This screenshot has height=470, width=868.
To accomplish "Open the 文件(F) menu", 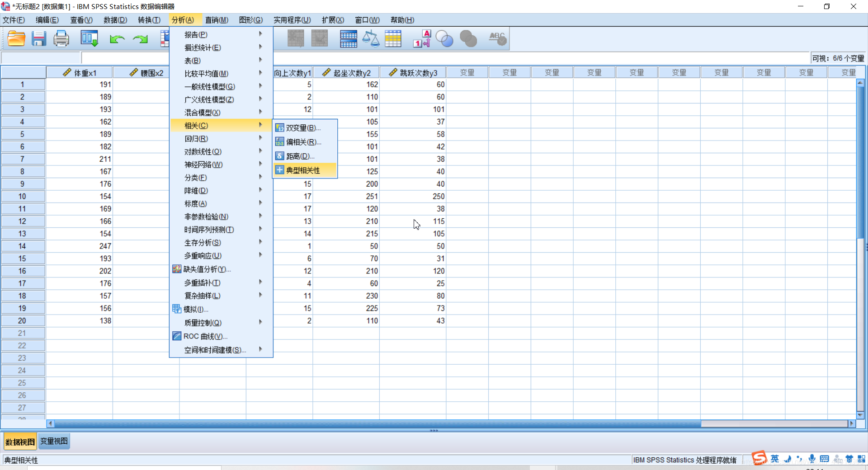I will 14,20.
